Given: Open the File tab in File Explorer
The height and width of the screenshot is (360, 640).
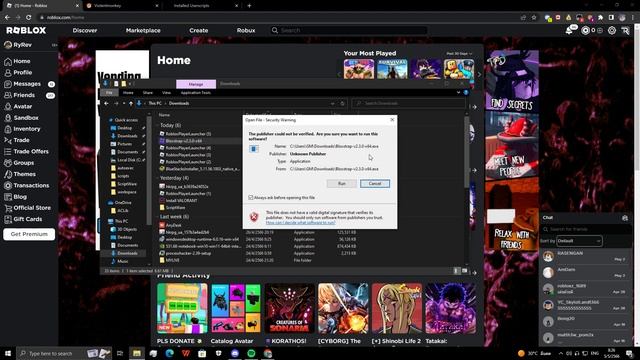Looking at the screenshot, I should coord(109,93).
